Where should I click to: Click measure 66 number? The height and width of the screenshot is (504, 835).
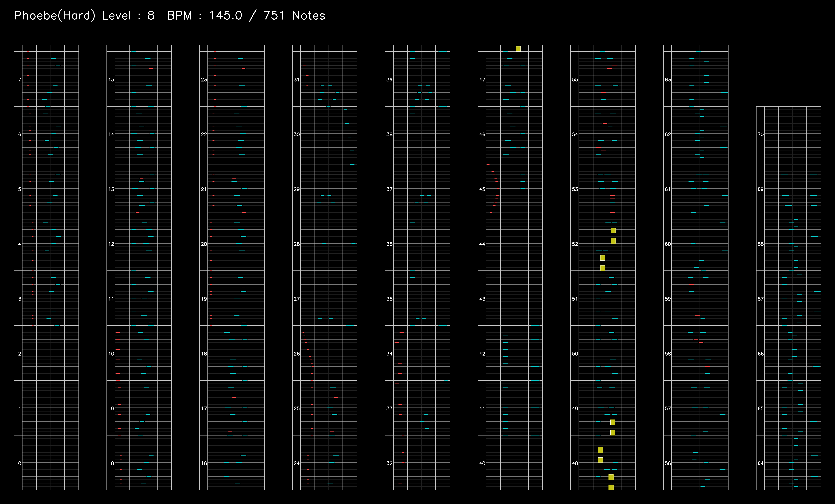click(x=761, y=354)
